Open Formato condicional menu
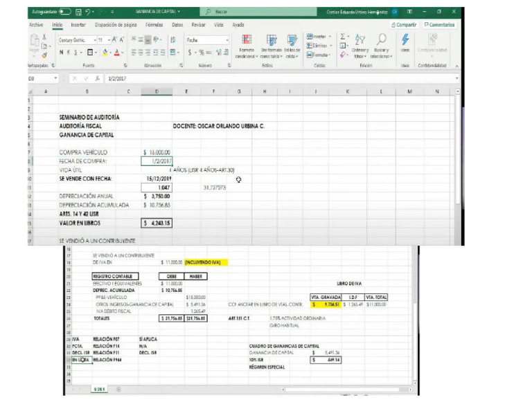 click(247, 46)
